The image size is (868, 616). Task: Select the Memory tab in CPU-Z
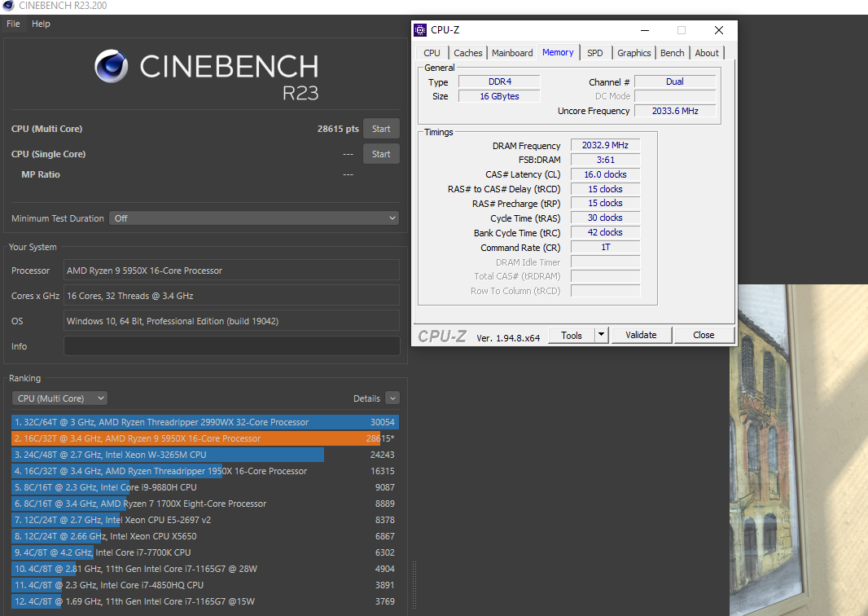(558, 52)
